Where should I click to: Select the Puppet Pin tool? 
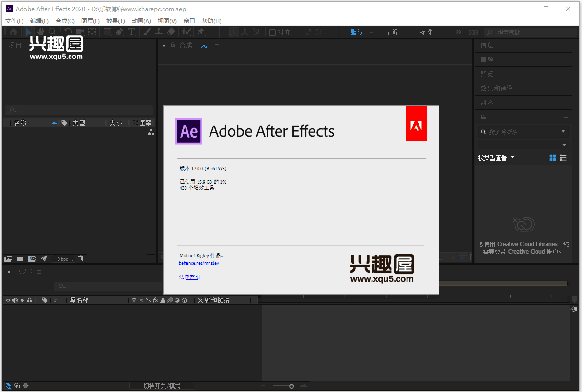pos(201,32)
